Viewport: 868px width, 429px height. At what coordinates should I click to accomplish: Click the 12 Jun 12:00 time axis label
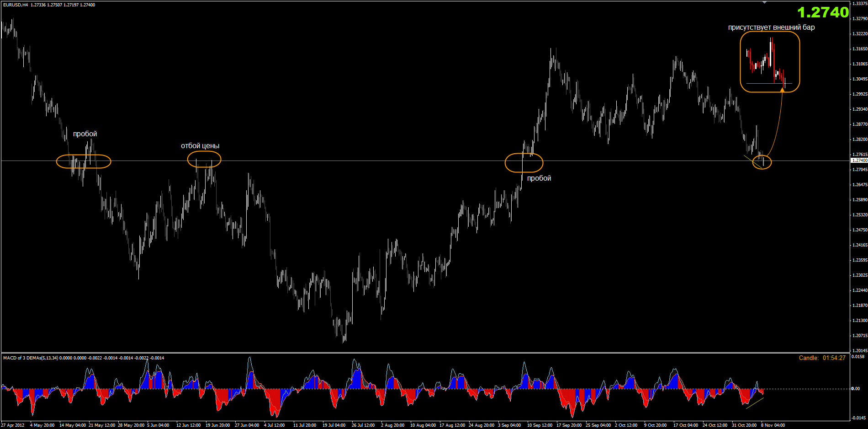[x=188, y=425]
